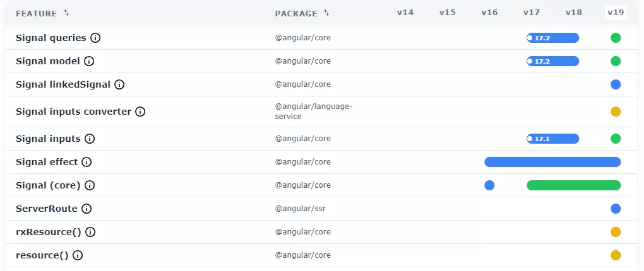Sort table by PACKAGE column arrows
The width and height of the screenshot is (644, 271).
pos(326,13)
